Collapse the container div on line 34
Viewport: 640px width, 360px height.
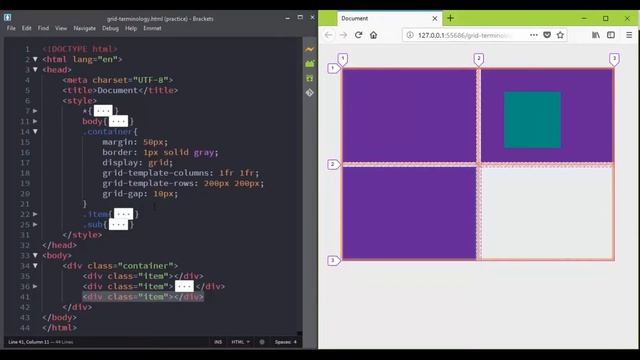pyautogui.click(x=35, y=266)
